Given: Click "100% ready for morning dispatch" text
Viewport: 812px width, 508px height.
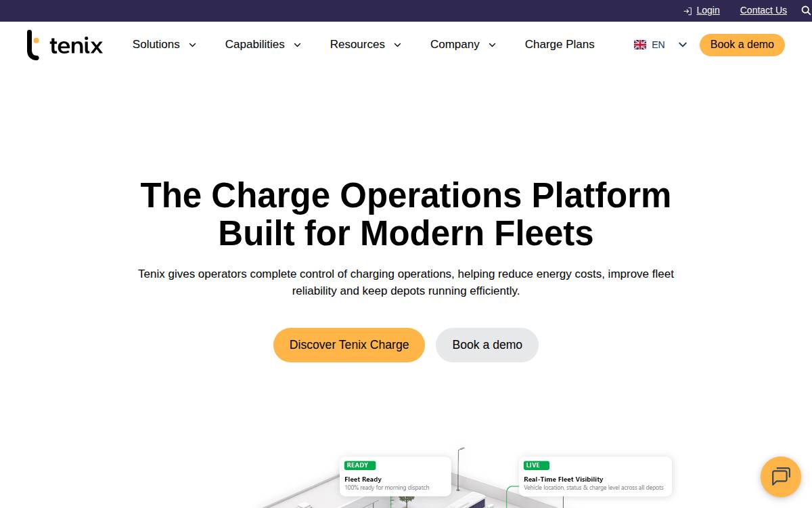Looking at the screenshot, I should pos(387,488).
